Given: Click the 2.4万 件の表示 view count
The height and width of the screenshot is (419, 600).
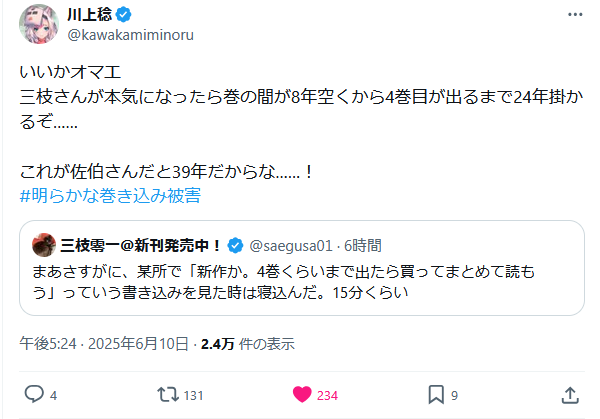Looking at the screenshot, I should pyautogui.click(x=247, y=344).
